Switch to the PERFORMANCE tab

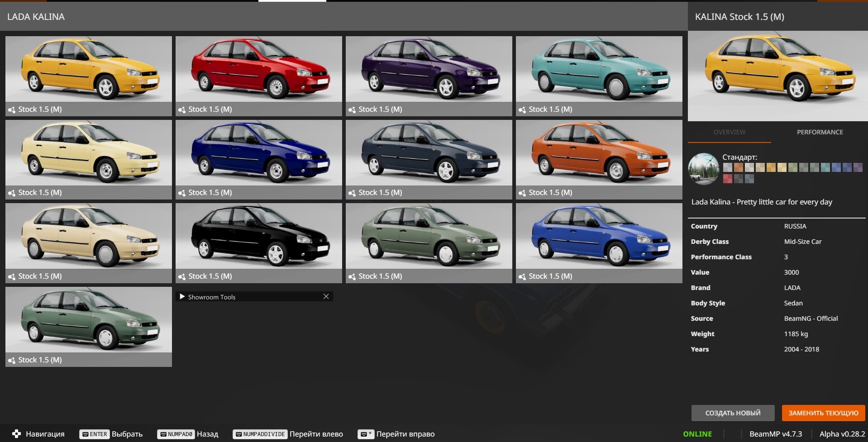820,132
